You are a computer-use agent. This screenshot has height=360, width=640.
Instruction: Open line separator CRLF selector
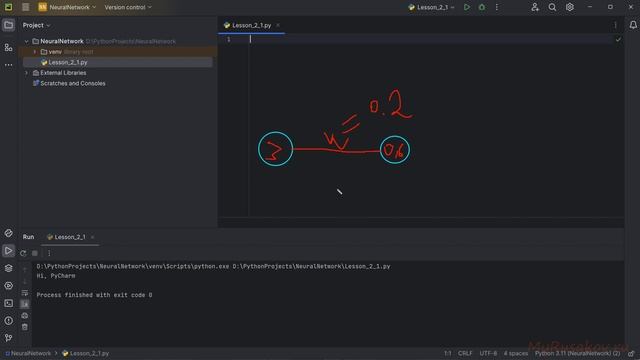click(x=465, y=353)
